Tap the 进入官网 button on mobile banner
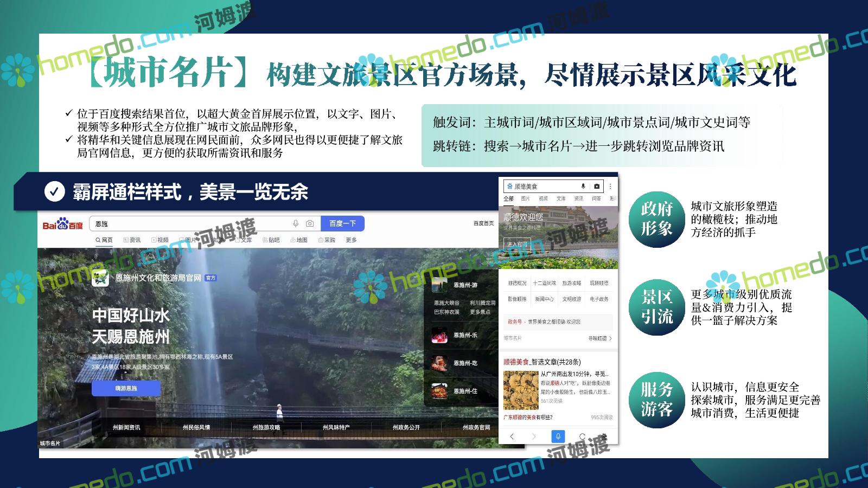This screenshot has height=488, width=868. 516,244
